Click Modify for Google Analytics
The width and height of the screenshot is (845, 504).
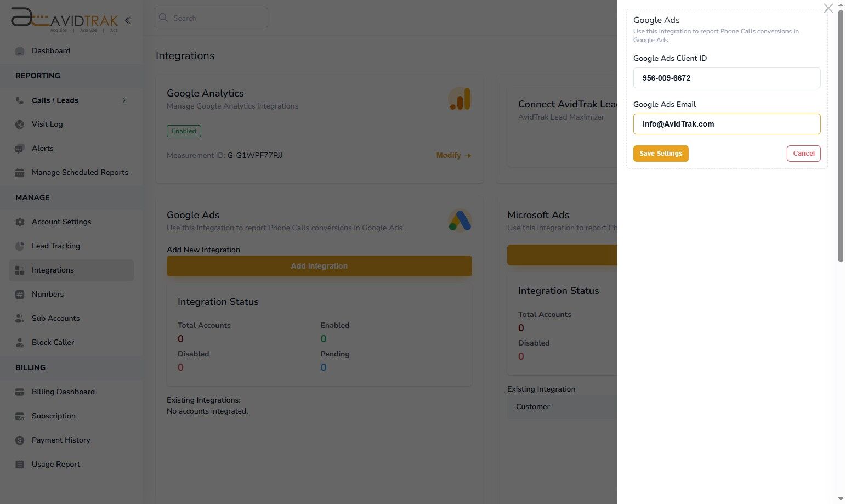click(x=453, y=156)
